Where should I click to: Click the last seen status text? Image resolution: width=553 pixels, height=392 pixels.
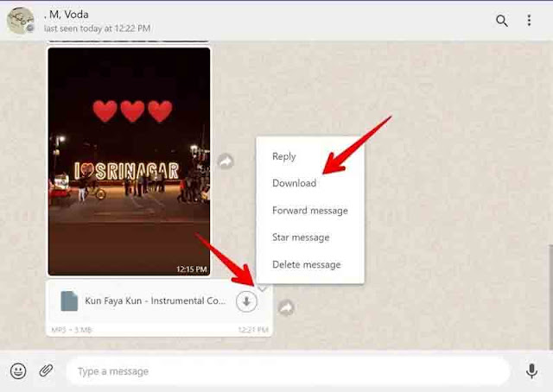(x=98, y=28)
